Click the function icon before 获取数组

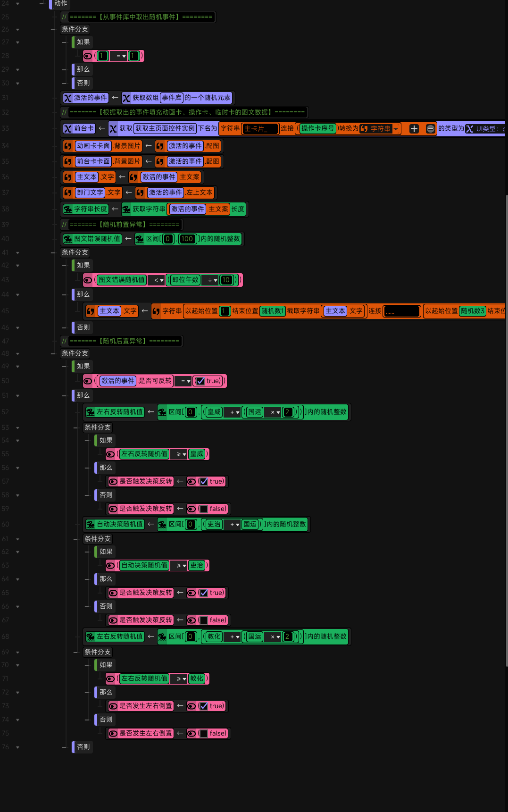(x=126, y=98)
